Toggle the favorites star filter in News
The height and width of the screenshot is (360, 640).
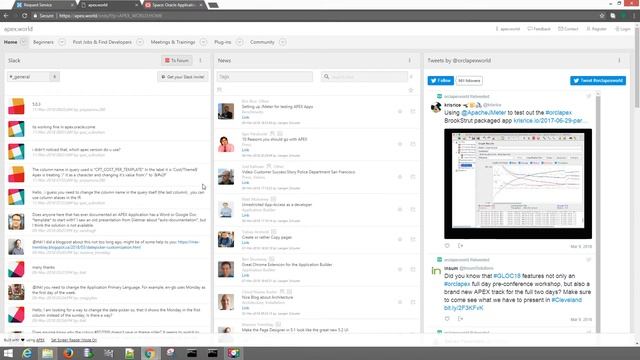pyautogui.click(x=411, y=90)
